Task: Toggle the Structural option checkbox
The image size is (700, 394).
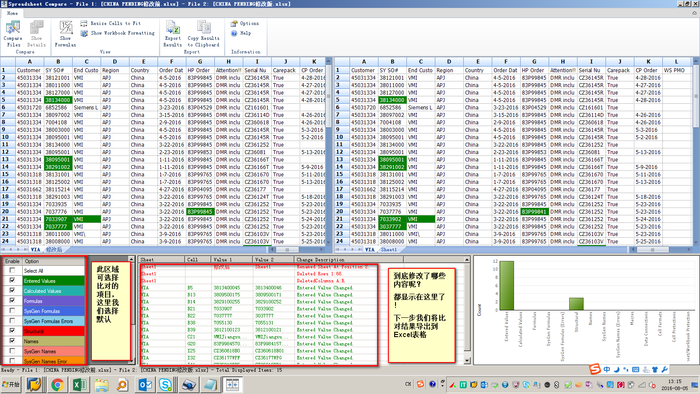Action: (x=12, y=331)
